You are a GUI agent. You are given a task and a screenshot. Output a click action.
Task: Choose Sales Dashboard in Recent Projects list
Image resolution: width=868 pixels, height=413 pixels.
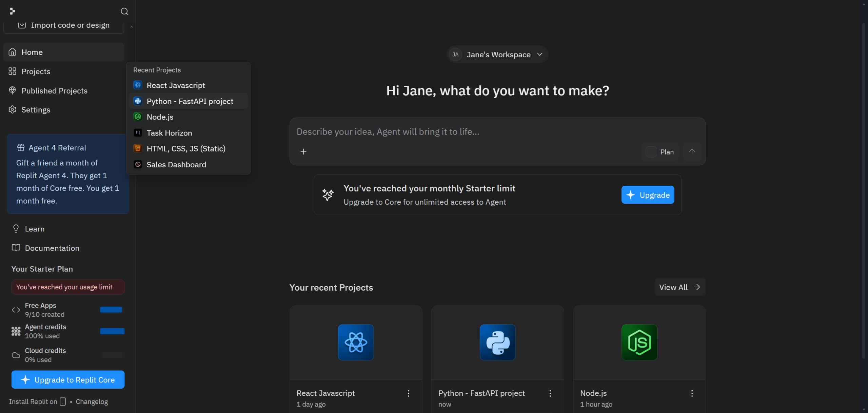click(176, 164)
